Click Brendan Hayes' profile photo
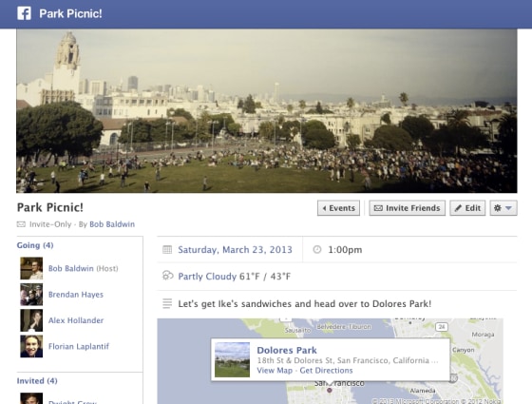532x404 pixels. tap(31, 295)
